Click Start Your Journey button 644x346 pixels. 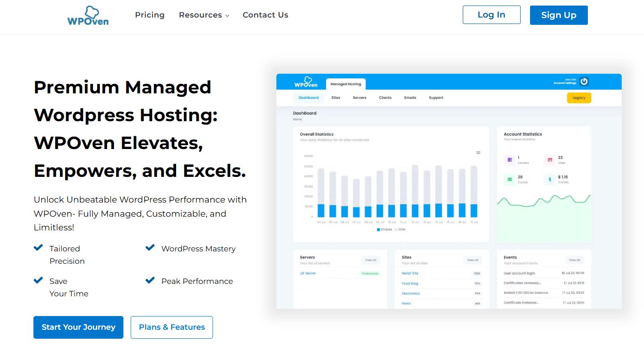click(78, 327)
